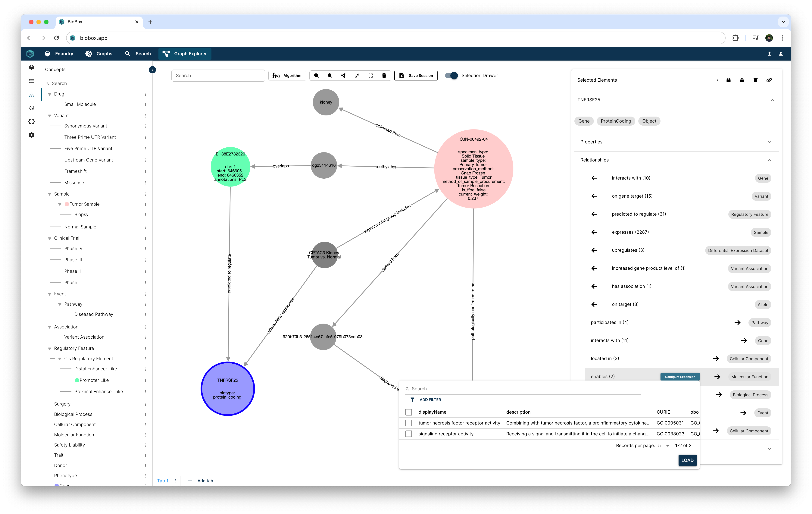Click the link icon in Selected Elements

point(769,80)
